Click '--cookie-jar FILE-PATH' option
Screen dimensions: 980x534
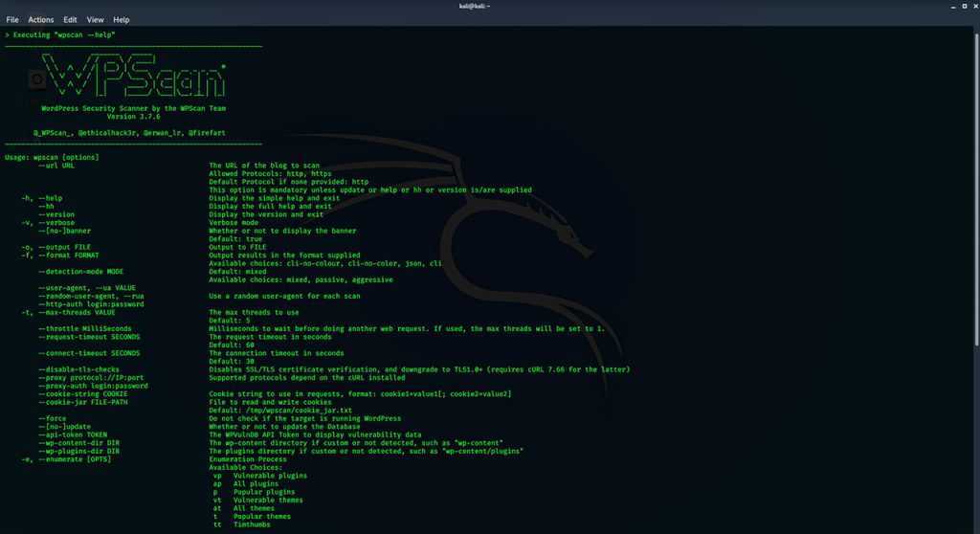pos(83,401)
